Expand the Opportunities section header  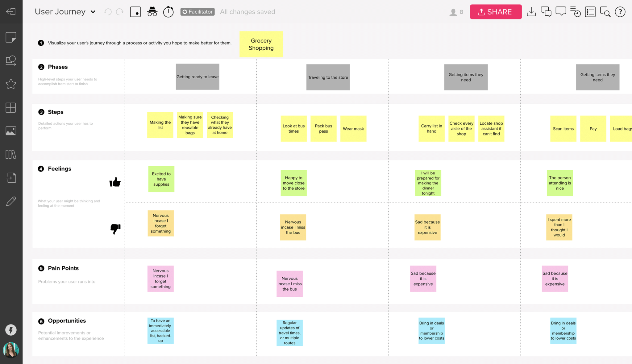(67, 320)
